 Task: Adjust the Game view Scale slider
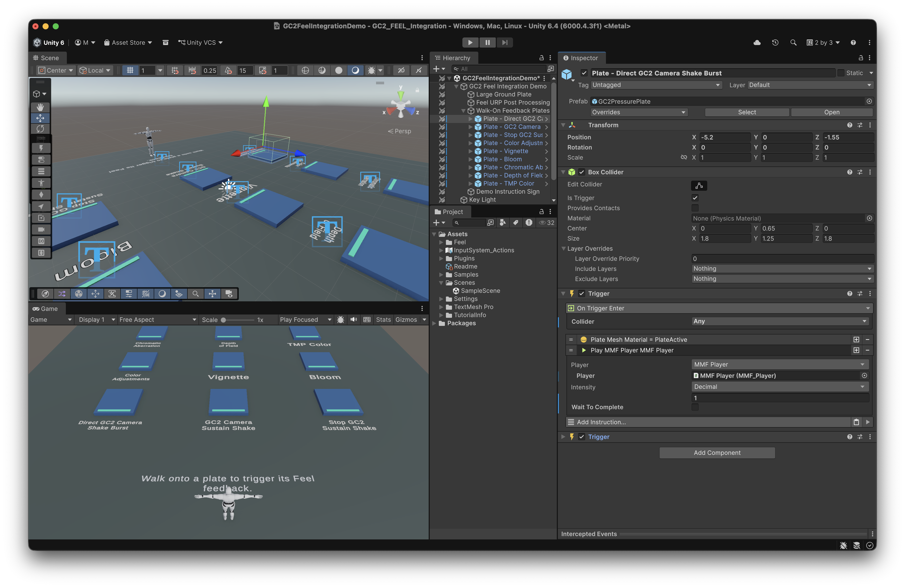[x=238, y=320]
